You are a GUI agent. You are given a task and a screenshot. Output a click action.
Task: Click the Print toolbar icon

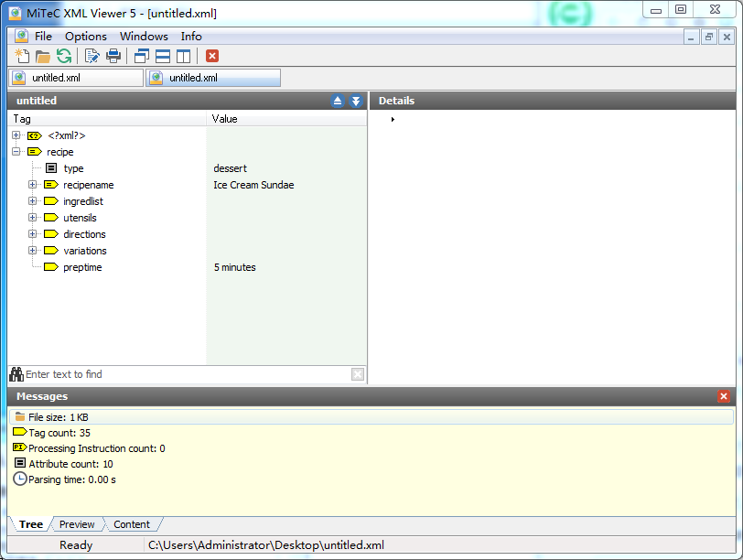[x=113, y=56]
